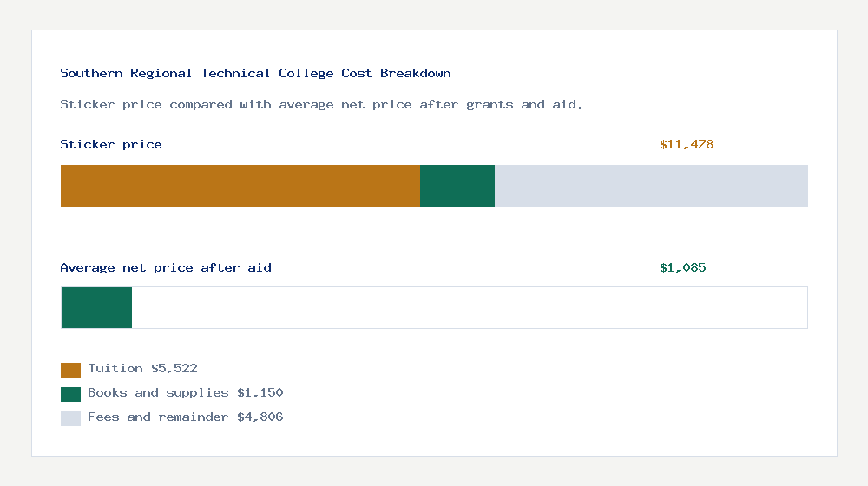This screenshot has width=868, height=486.
Task: Click the gray Fees and remainder legend swatch
Action: [71, 418]
